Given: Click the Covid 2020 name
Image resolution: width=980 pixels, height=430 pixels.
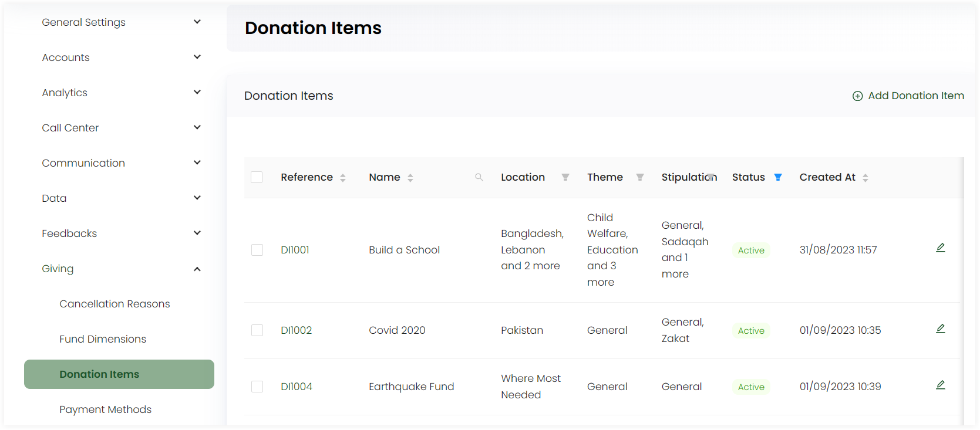Looking at the screenshot, I should pos(397,330).
